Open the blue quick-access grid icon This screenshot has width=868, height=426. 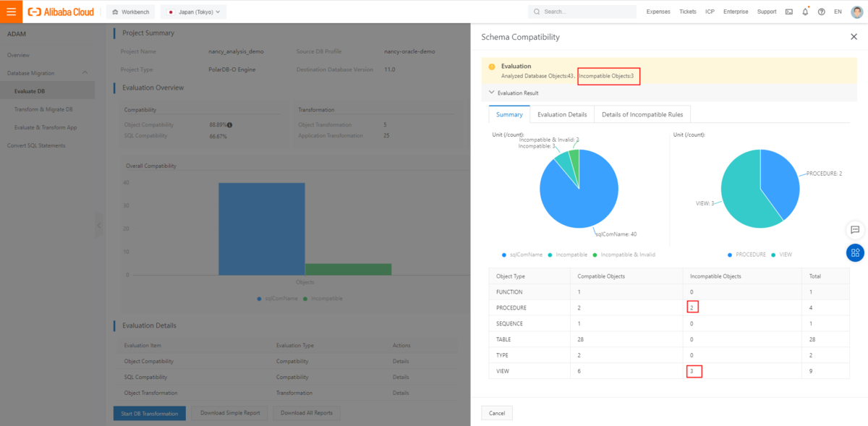click(x=855, y=252)
